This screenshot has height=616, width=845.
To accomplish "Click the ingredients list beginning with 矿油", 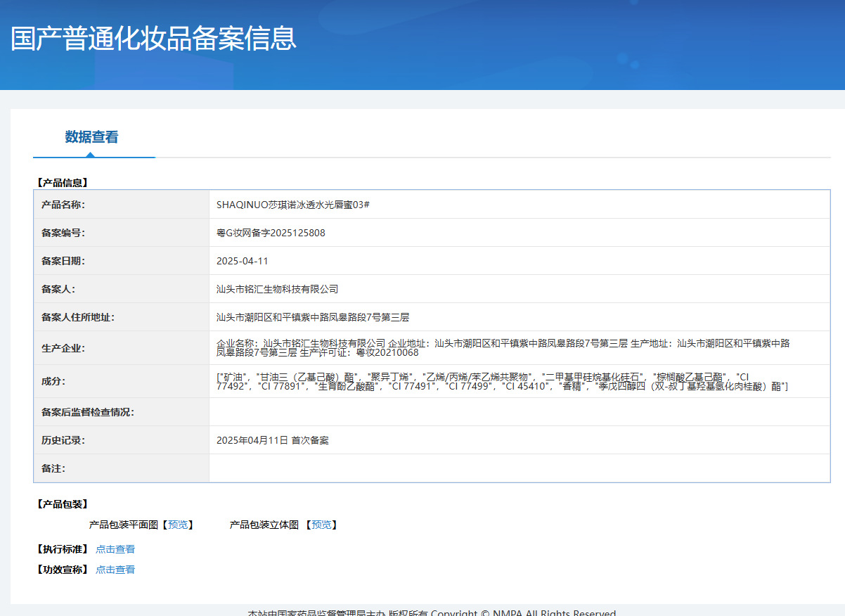I will pyautogui.click(x=503, y=381).
